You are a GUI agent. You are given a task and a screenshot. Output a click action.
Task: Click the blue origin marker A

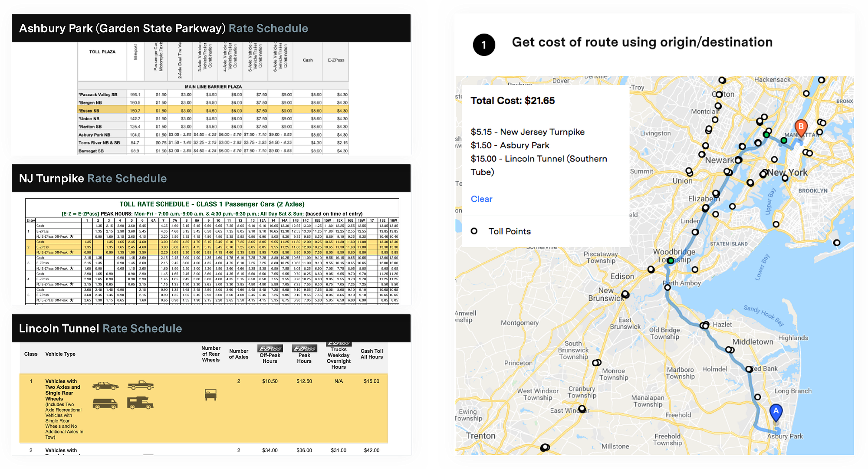pos(776,412)
